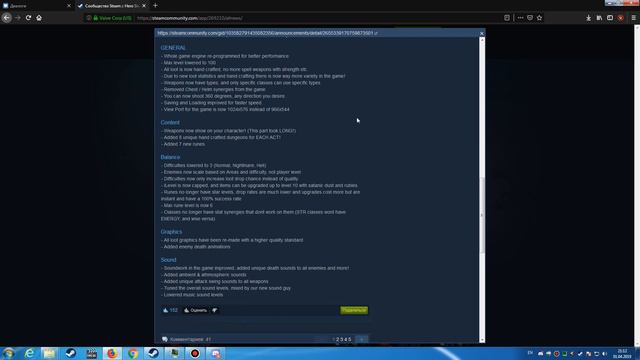Click the GENERAL section heading

tap(173, 48)
